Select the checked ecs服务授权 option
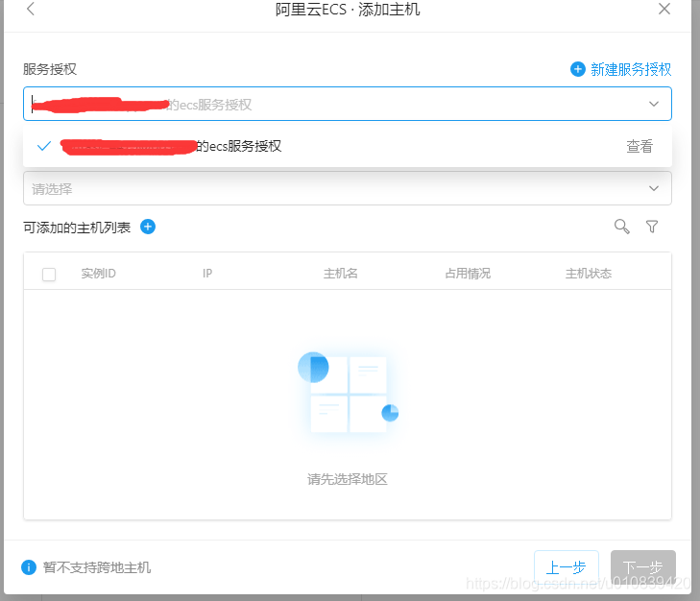 (348, 146)
